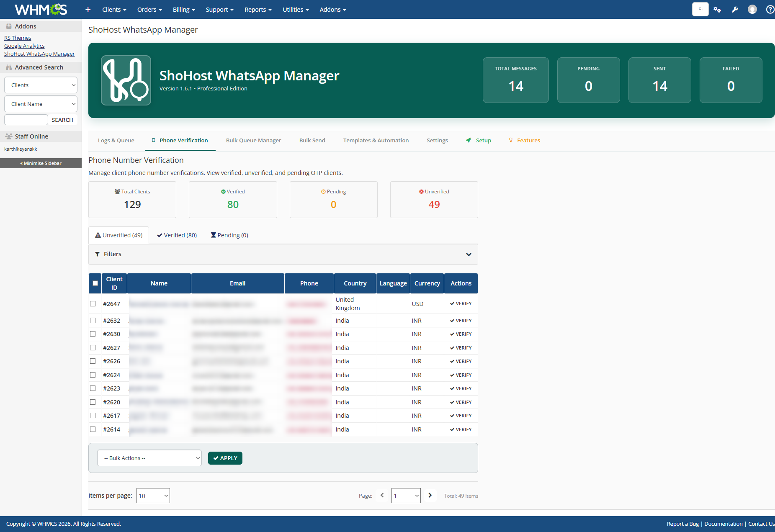
Task: Open the gears automation status icon
Action: (x=717, y=10)
